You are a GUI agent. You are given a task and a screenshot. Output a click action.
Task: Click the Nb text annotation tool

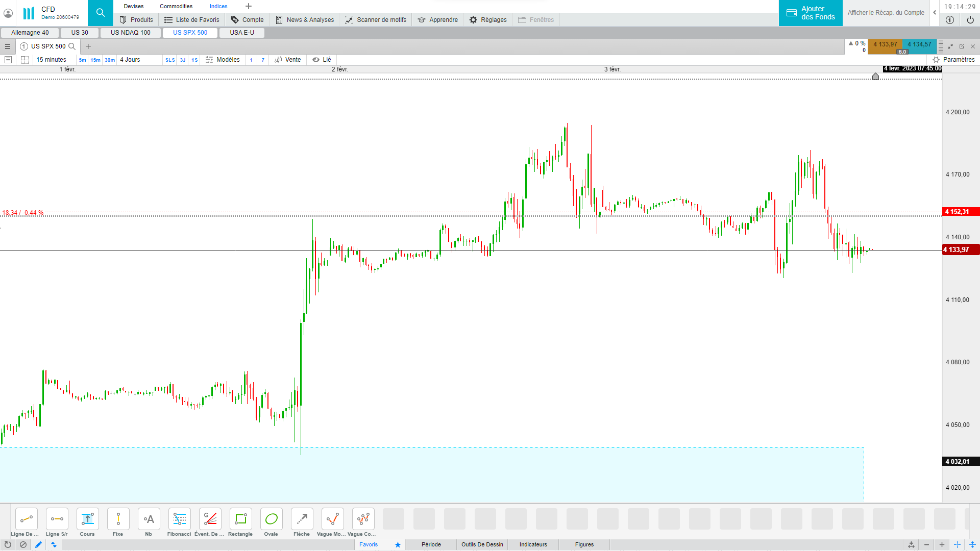click(149, 519)
